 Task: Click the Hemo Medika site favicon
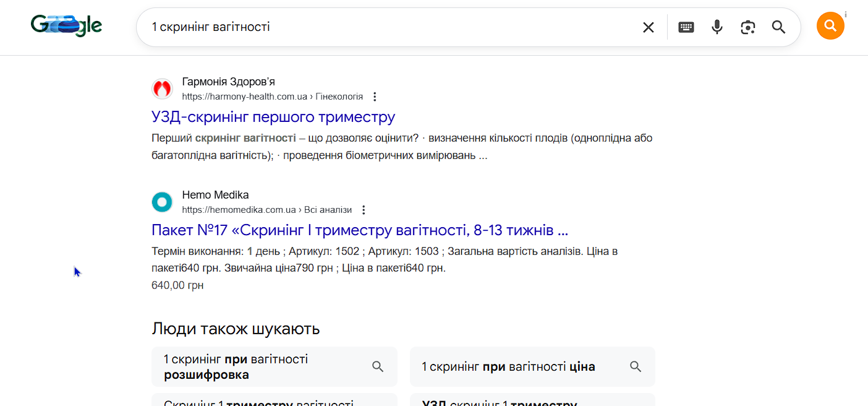[x=162, y=202]
